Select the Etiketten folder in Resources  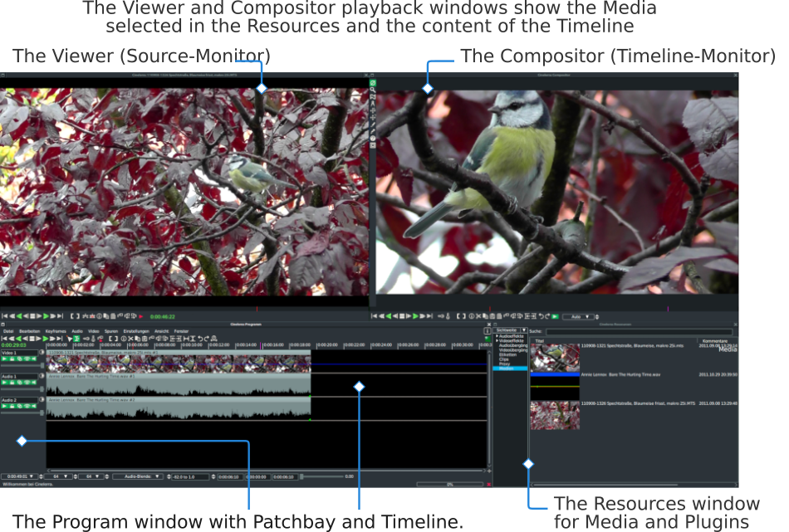(x=507, y=354)
